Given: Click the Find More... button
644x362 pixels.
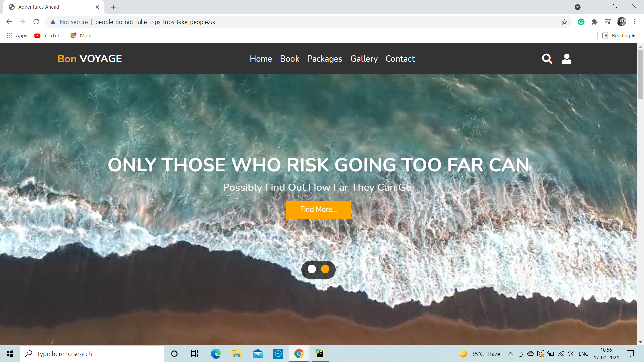Looking at the screenshot, I should (318, 209).
